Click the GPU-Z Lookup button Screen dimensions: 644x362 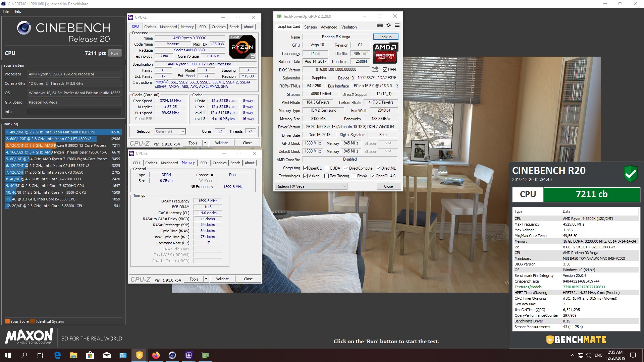[x=385, y=37]
